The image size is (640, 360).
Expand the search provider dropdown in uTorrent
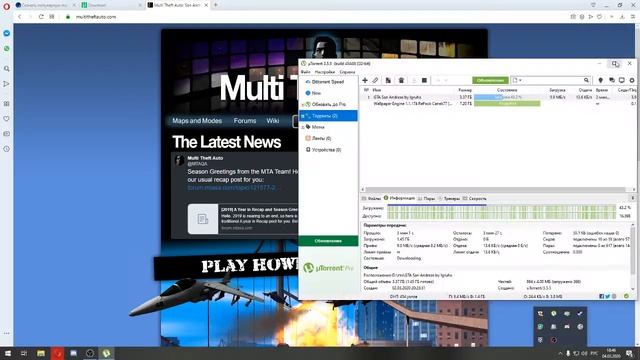coord(517,80)
